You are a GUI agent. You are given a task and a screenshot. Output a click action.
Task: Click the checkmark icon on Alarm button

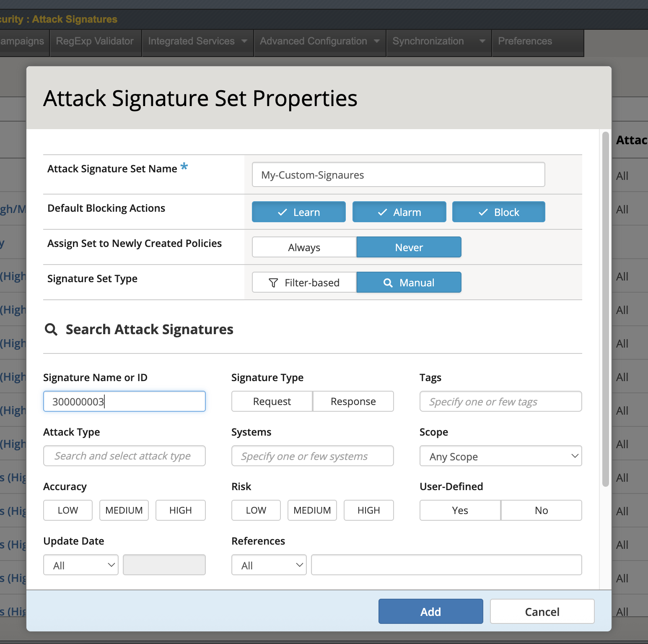[x=382, y=213]
